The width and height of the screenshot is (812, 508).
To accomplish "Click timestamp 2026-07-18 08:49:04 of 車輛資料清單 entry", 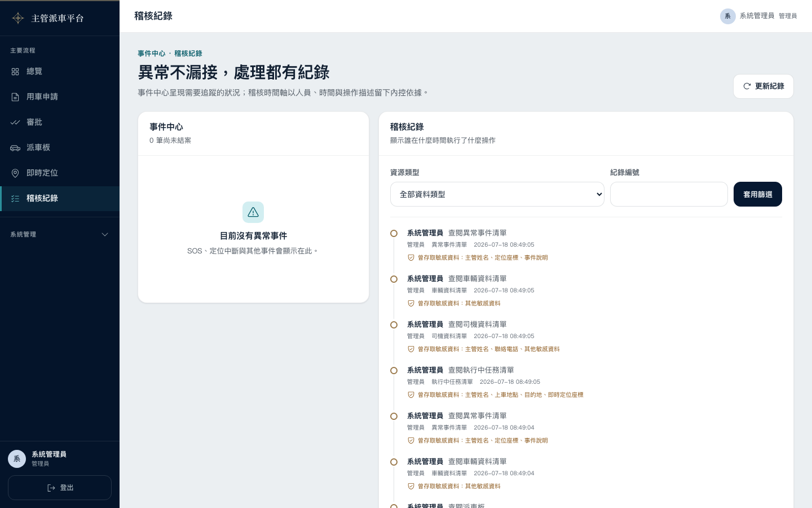I will point(504,474).
